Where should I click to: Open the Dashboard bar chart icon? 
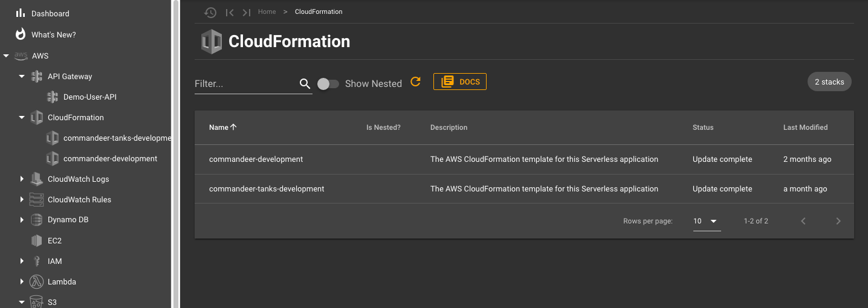[x=21, y=13]
